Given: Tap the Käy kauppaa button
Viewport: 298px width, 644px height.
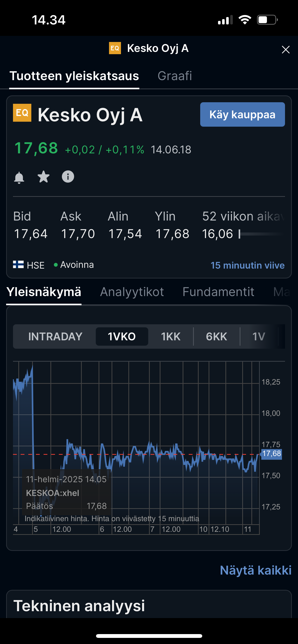Looking at the screenshot, I should coord(242,114).
